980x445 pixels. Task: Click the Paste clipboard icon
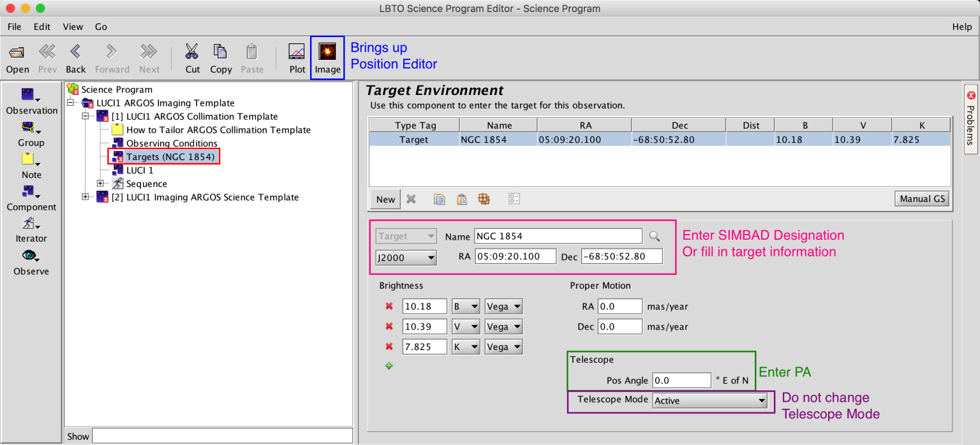[x=252, y=52]
